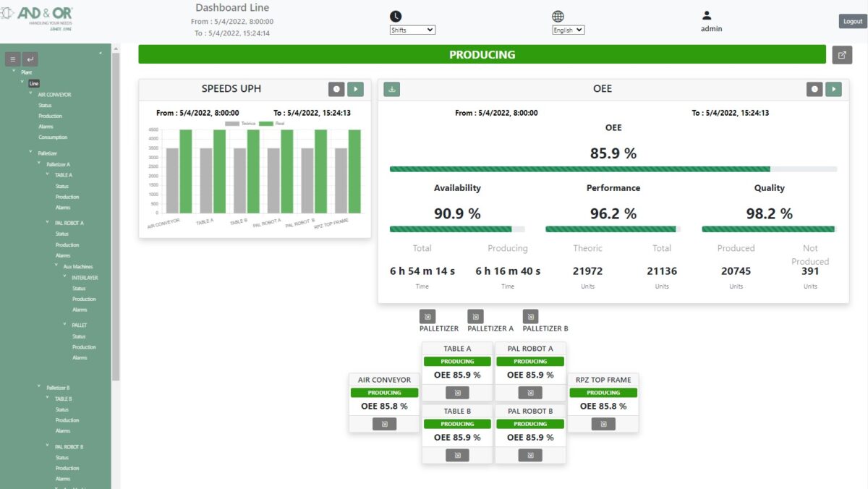868x489 pixels.
Task: Open PALLETIZER A detail icon
Action: click(x=475, y=317)
